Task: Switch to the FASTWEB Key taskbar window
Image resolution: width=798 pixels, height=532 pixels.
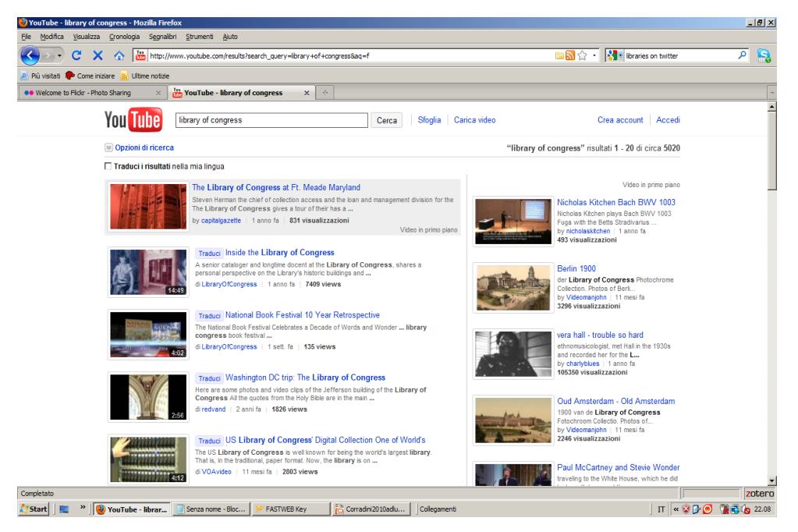Action: click(x=291, y=509)
